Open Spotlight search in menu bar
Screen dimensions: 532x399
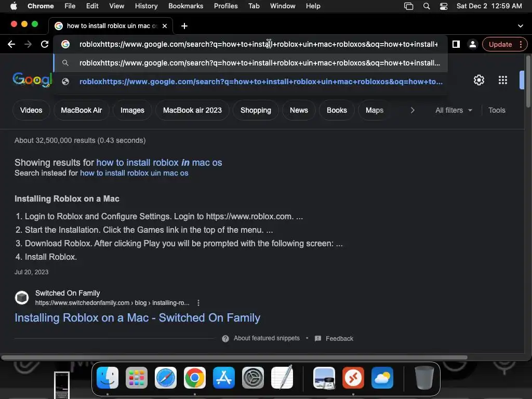[x=427, y=6]
